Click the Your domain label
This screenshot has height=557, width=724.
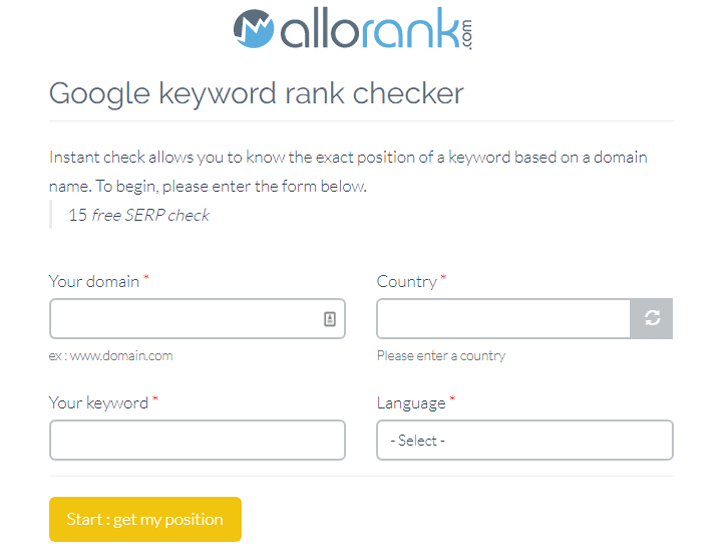[x=94, y=282]
